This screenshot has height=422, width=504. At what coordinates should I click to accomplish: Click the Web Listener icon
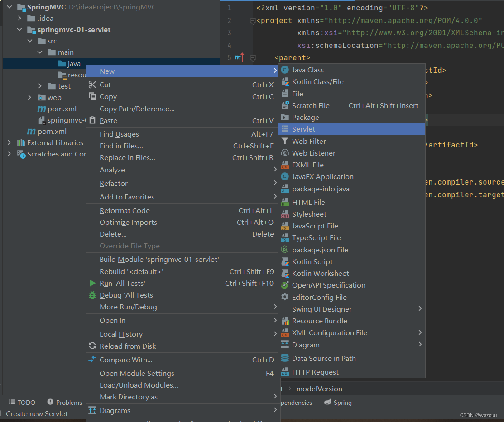click(285, 153)
